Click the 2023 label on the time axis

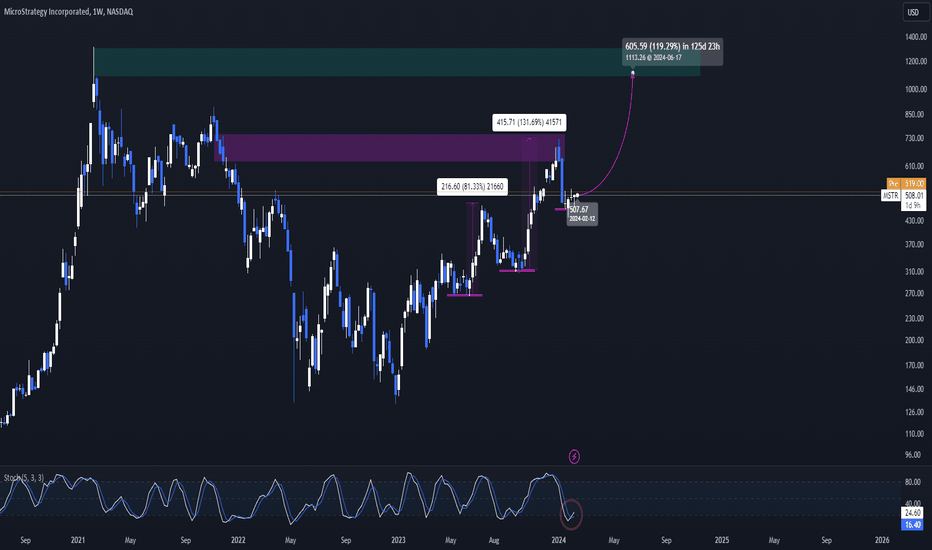pyautogui.click(x=398, y=540)
